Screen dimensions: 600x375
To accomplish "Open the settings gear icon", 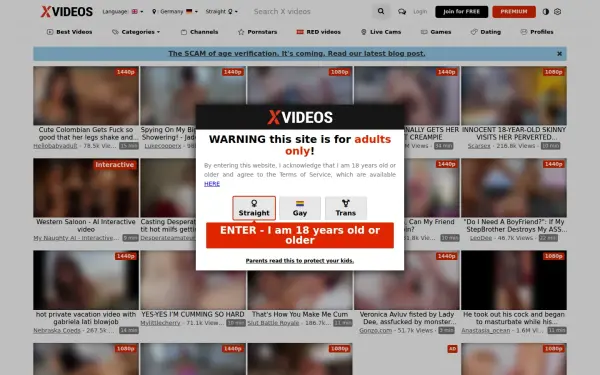I will click(558, 11).
